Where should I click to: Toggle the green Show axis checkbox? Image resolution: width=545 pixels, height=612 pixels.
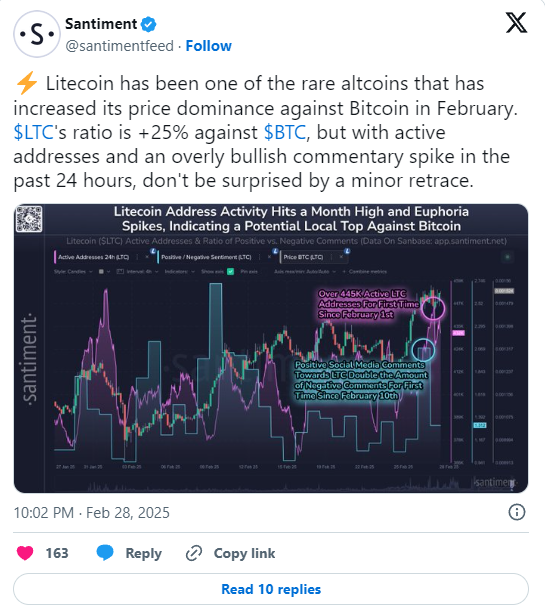point(230,271)
